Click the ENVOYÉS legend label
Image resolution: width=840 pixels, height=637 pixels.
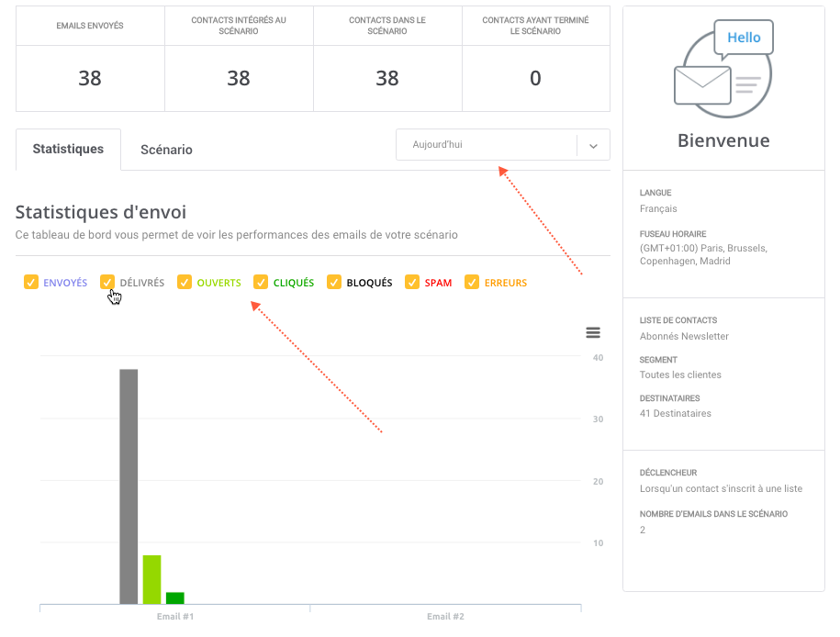65,283
